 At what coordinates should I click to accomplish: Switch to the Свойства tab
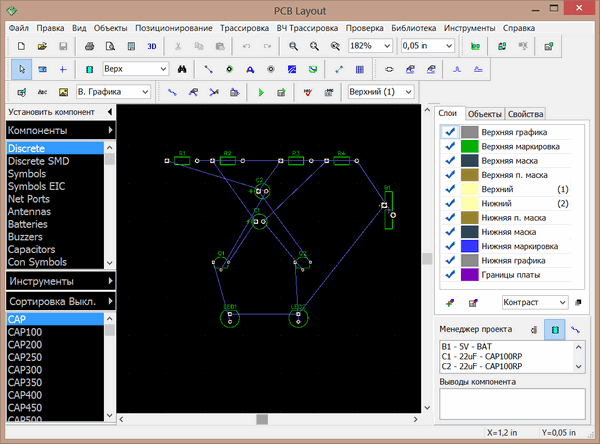(x=525, y=114)
